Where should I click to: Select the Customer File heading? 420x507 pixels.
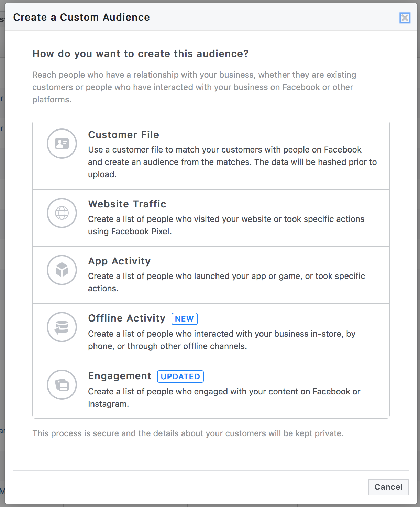(123, 135)
